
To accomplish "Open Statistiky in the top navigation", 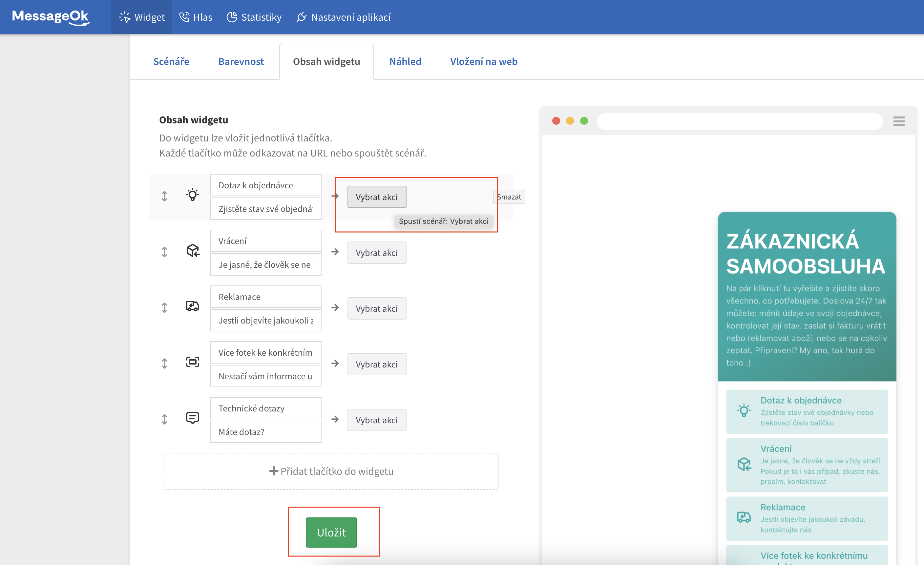I will pyautogui.click(x=254, y=17).
